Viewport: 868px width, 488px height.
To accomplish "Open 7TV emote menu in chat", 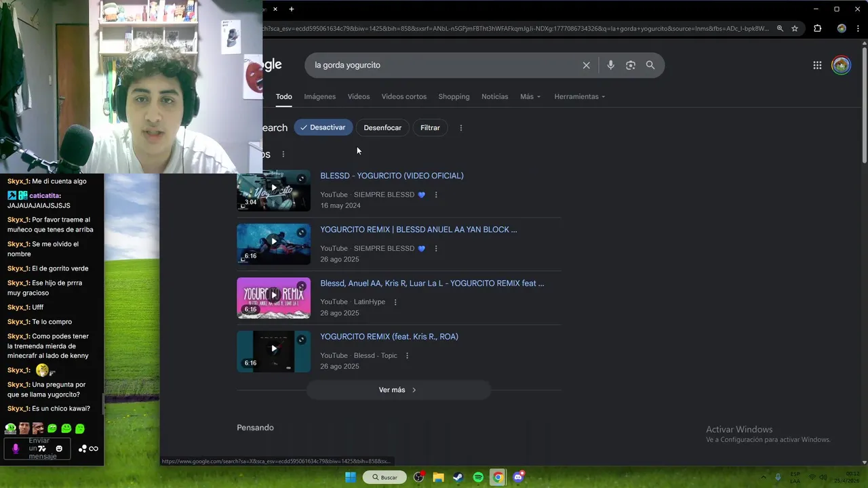I will [x=42, y=448].
